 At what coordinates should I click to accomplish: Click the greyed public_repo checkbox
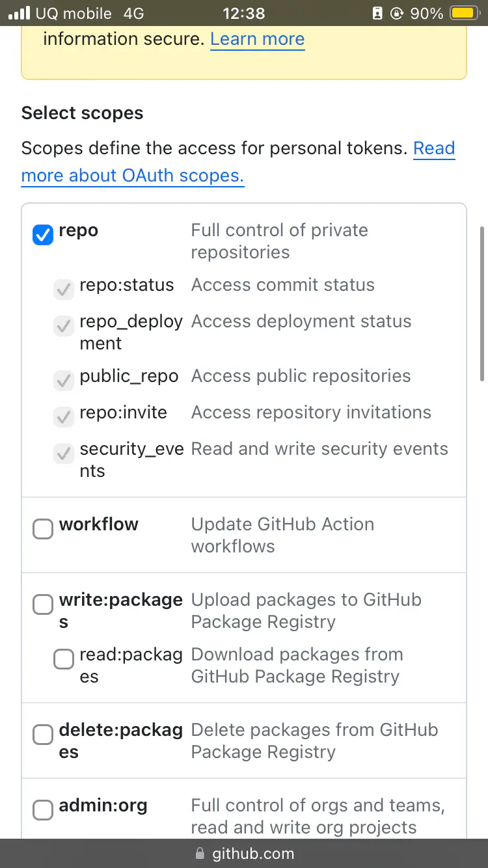click(x=64, y=381)
